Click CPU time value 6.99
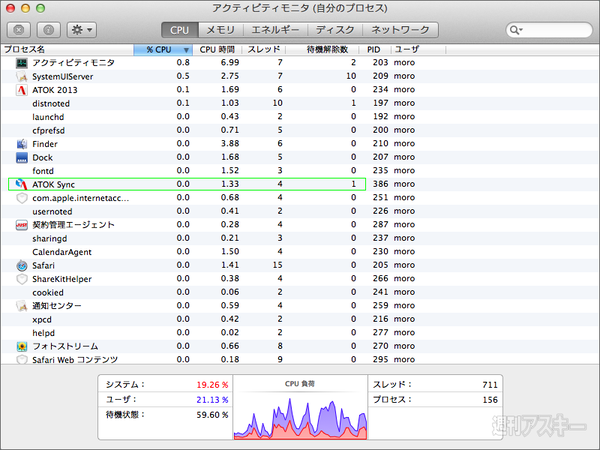600x450 pixels. click(230, 62)
